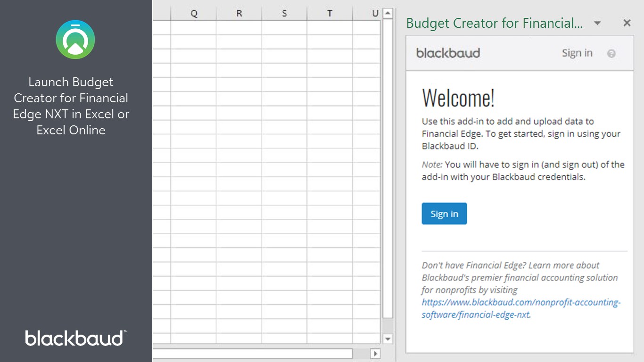This screenshot has width=644, height=362.
Task: Select column S header
Action: click(284, 14)
